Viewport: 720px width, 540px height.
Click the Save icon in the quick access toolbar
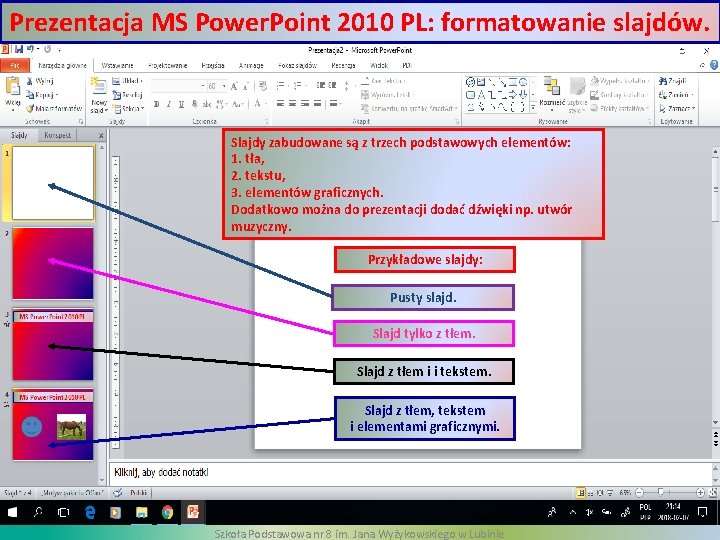tap(19, 49)
